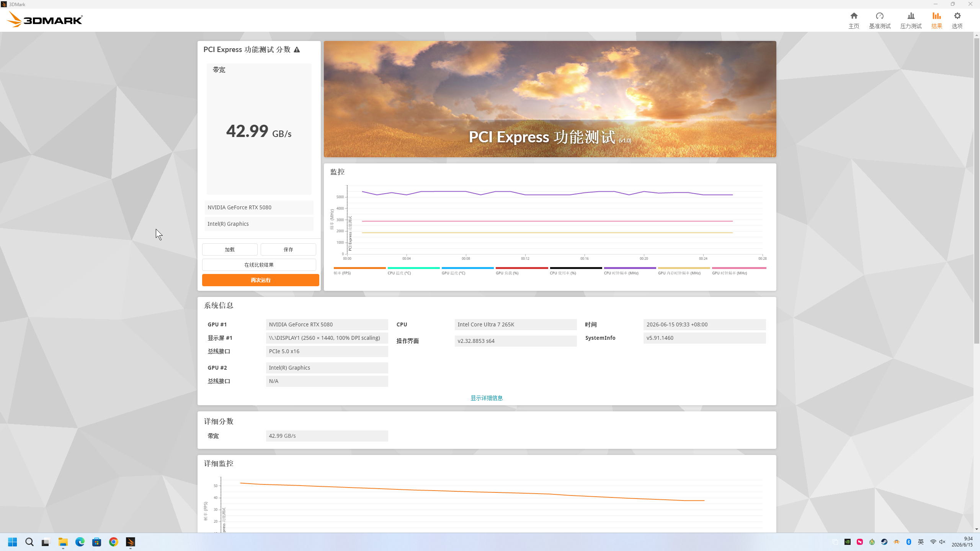Click the PCI Express 功能测试 banner image
Viewport: 980px width, 551px height.
[550, 99]
